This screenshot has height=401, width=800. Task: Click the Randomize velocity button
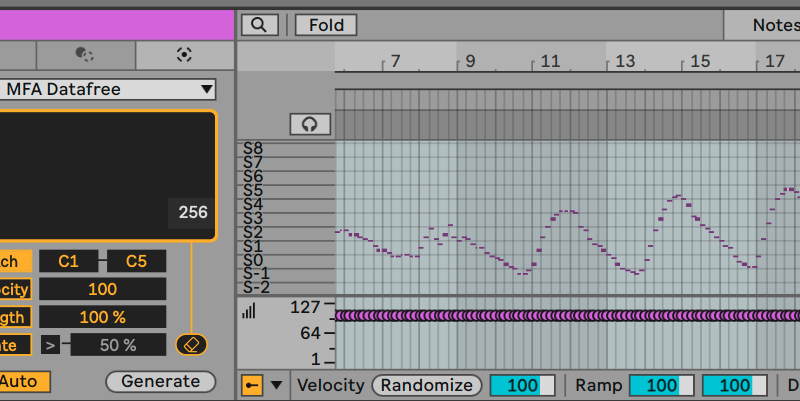(426, 385)
